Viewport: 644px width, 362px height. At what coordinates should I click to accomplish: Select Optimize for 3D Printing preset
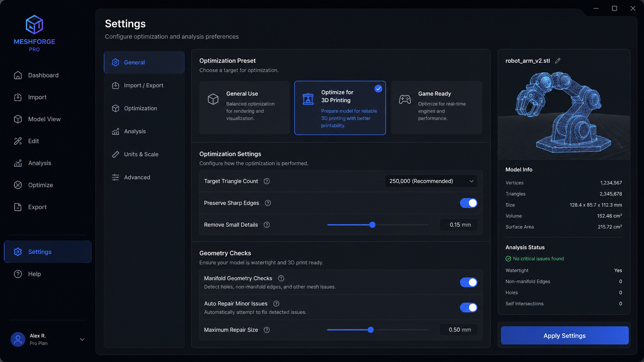coord(340,108)
